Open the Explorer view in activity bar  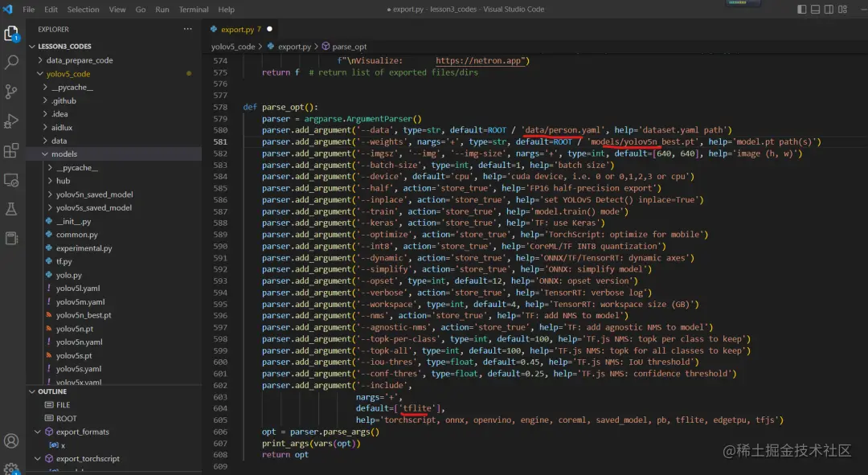(11, 34)
